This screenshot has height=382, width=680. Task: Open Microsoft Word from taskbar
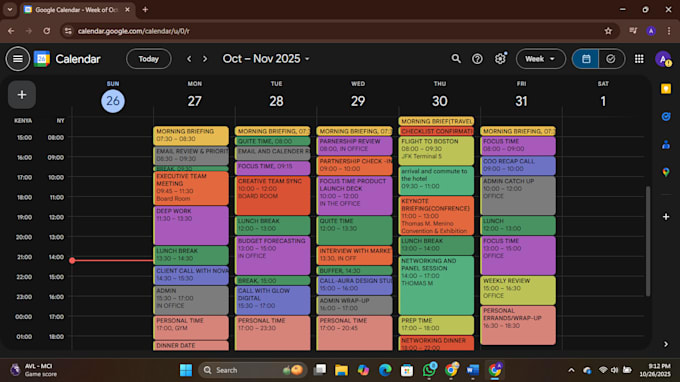coord(473,370)
